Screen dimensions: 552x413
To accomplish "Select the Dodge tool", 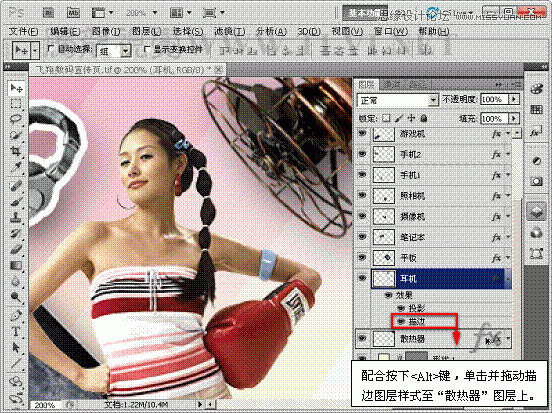I will click(16, 296).
